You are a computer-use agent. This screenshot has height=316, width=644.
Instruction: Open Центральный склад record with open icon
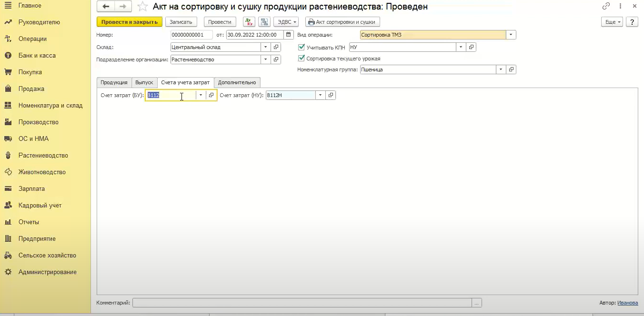coord(276,47)
